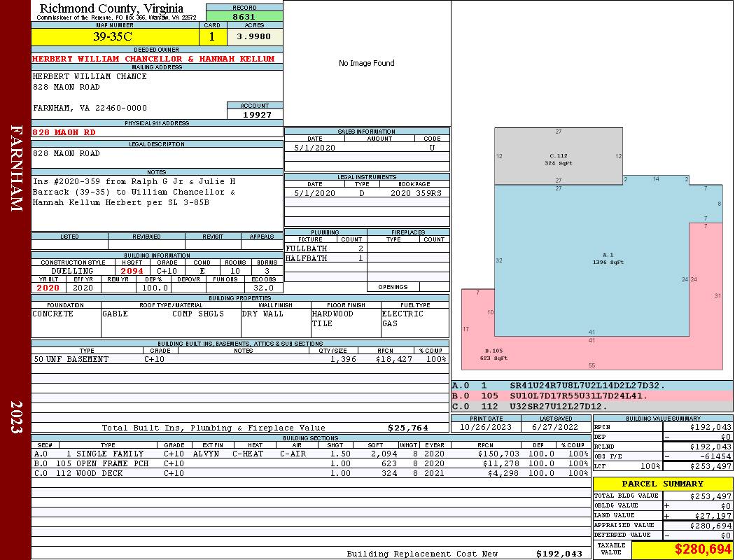Click the B.0 OPEN FRAME PCH row
The width and height of the screenshot is (735, 560).
click(311, 463)
